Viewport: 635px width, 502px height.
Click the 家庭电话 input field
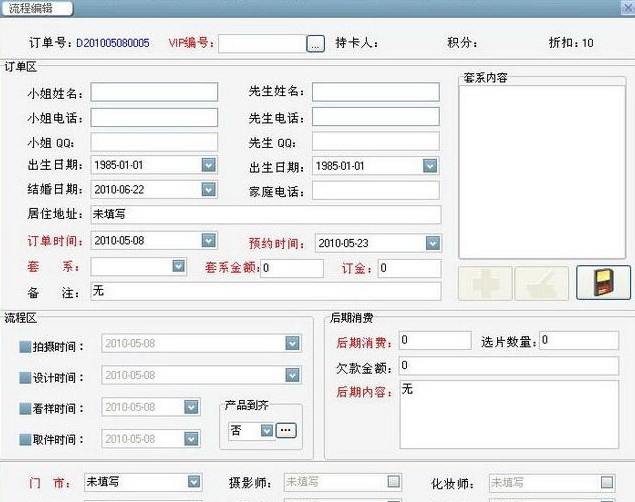tap(375, 191)
